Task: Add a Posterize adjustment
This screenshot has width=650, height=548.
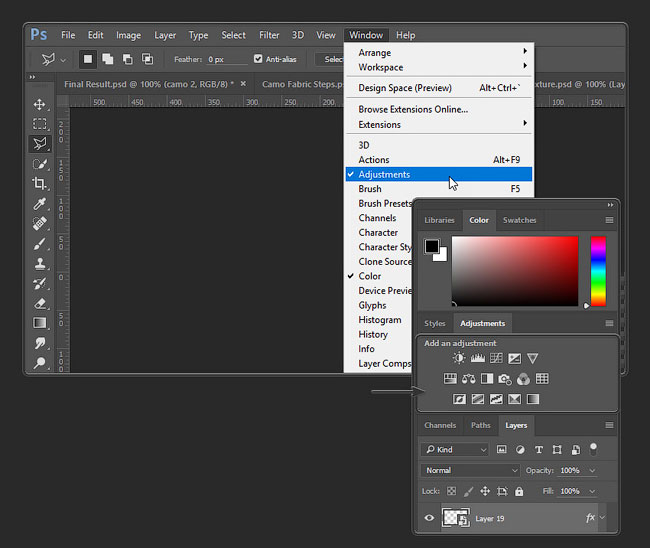Action: click(x=478, y=399)
